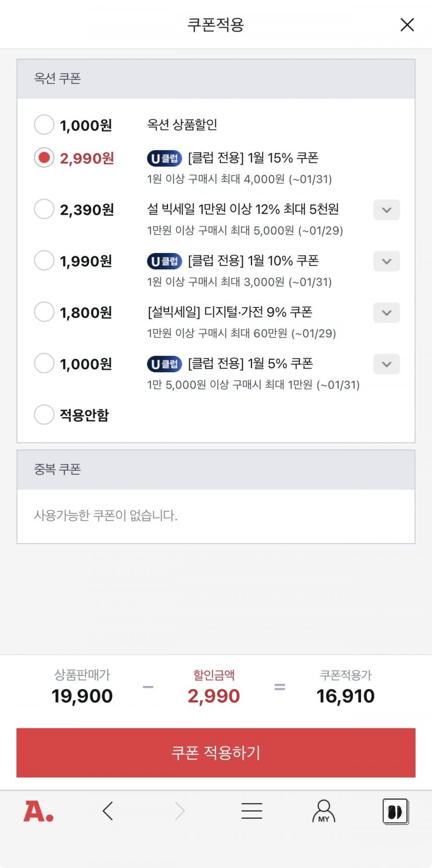432x868 pixels.
Task: Choose 적용안함 radio option
Action: pyautogui.click(x=44, y=414)
